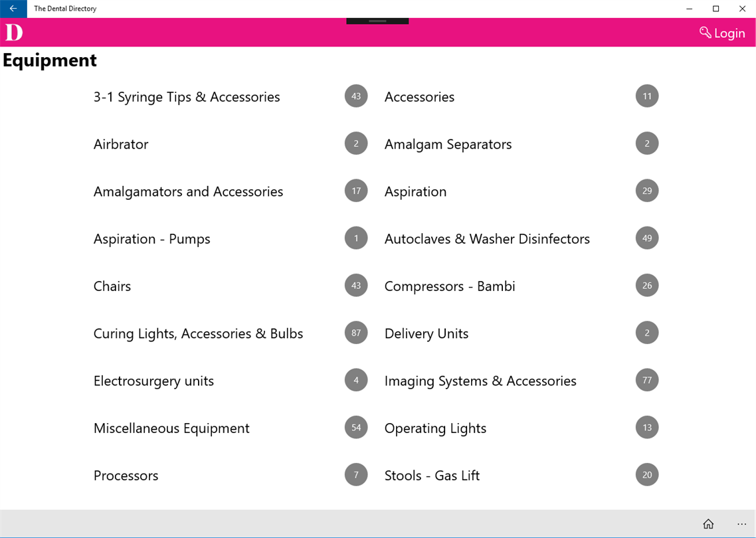Open Operating Lights category
The image size is (756, 538).
[435, 428]
